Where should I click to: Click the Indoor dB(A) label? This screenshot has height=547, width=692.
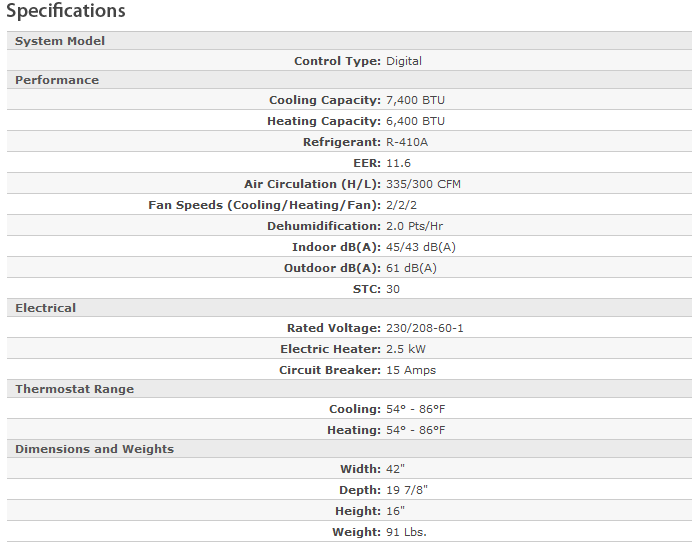[336, 247]
